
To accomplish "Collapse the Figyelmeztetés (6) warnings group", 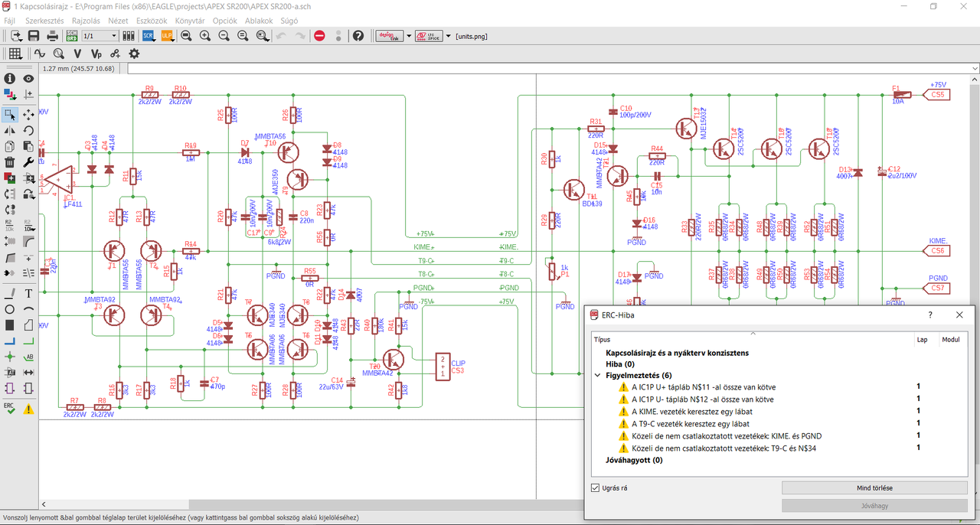I will pos(598,376).
